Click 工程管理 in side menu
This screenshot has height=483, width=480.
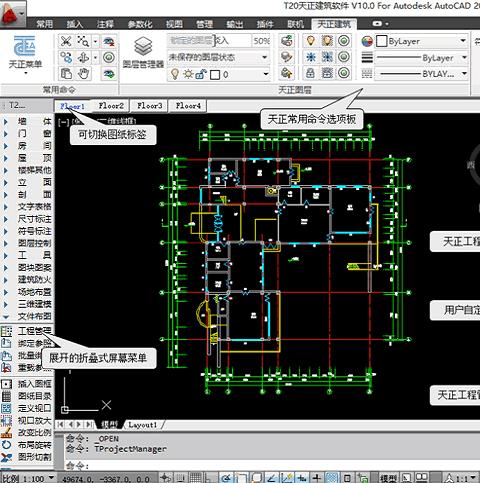pos(27,331)
